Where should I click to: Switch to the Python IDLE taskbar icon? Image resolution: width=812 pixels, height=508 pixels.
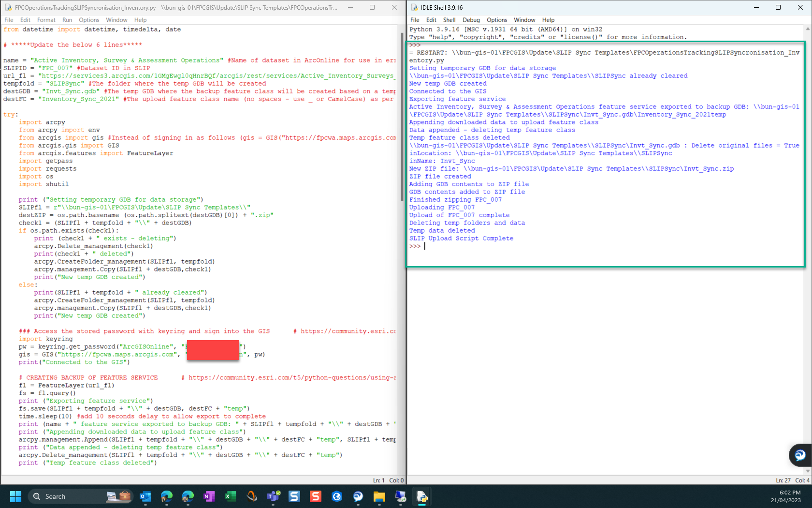[x=422, y=496]
